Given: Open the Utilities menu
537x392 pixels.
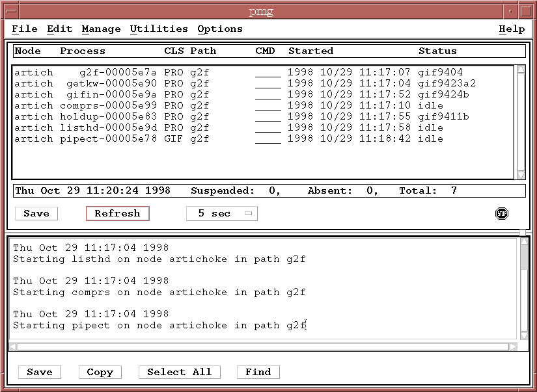Looking at the screenshot, I should click(159, 29).
